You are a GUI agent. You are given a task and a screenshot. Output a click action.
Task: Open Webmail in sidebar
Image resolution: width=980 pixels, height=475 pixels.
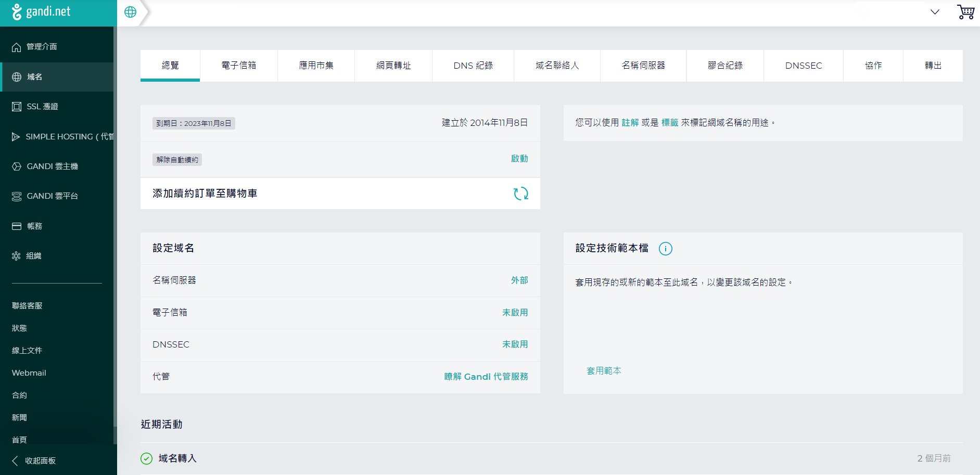click(29, 373)
